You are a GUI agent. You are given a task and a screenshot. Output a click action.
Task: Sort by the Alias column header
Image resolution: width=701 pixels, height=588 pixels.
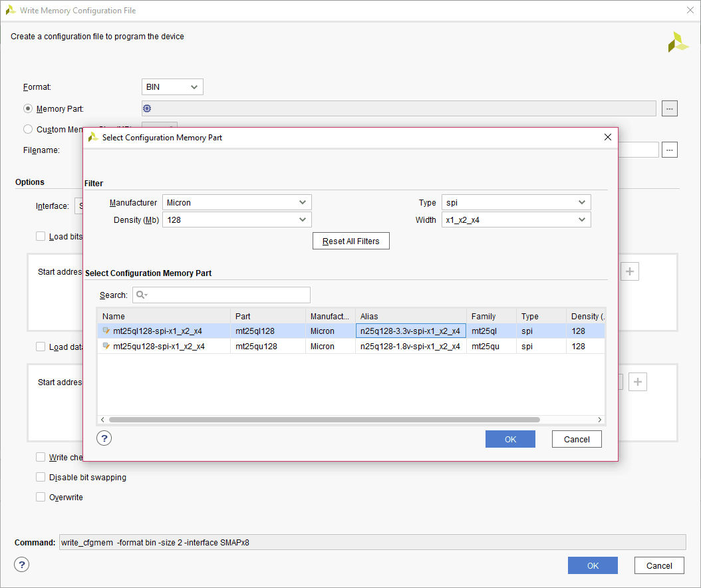point(410,317)
